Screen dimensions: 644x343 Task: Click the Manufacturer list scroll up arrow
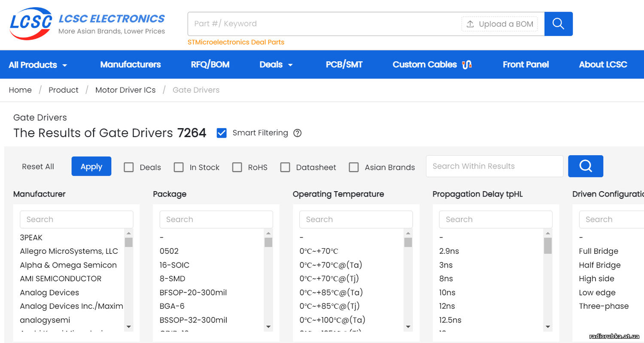[129, 233]
